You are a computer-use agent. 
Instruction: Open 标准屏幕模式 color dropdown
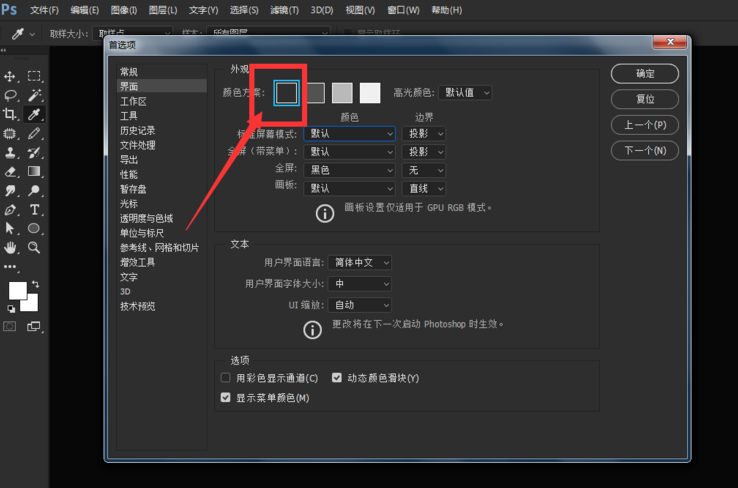pos(349,134)
